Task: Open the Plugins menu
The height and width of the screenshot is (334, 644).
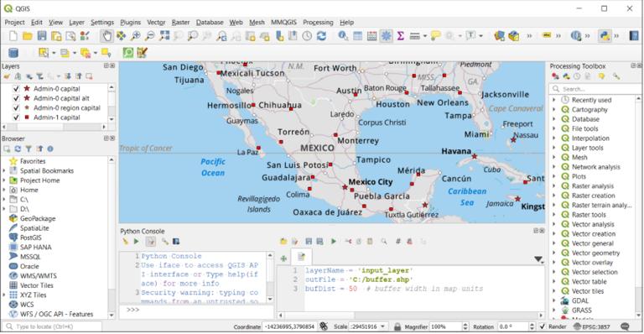Action: pos(130,22)
